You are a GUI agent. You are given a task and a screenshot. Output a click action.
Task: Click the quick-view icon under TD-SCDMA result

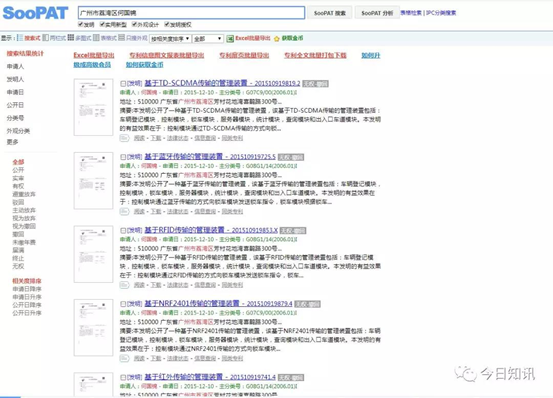(124, 138)
